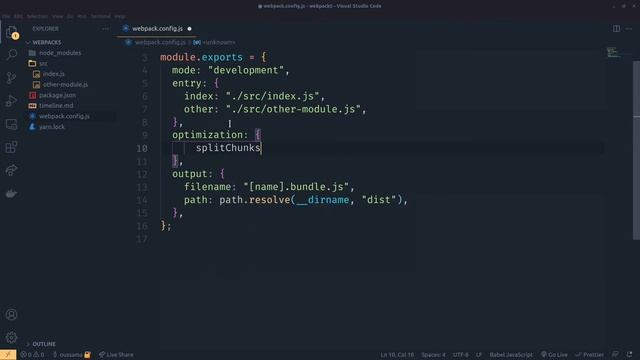The width and height of the screenshot is (640, 360).
Task: Open the Extensions view icon
Action: pos(11,147)
